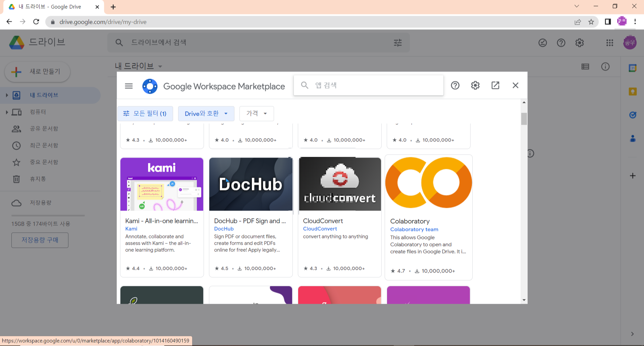Click the marketplace scrollbar thumb
Viewport: 644px width, 346px height.
(x=524, y=119)
